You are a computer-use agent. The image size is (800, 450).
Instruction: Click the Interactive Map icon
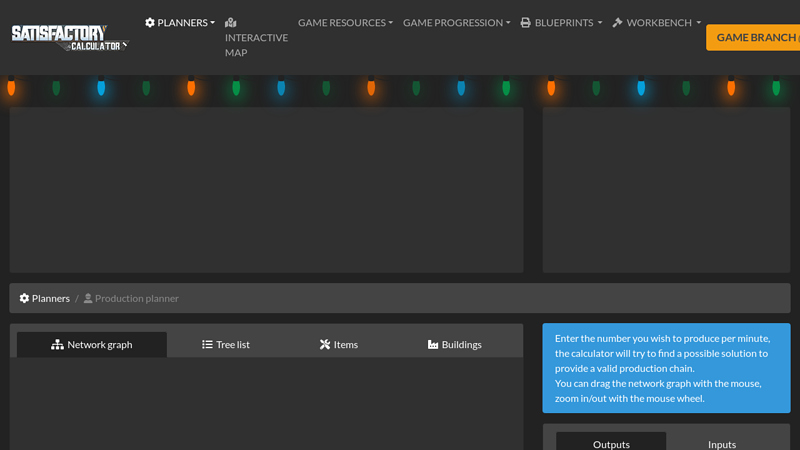[x=231, y=22]
